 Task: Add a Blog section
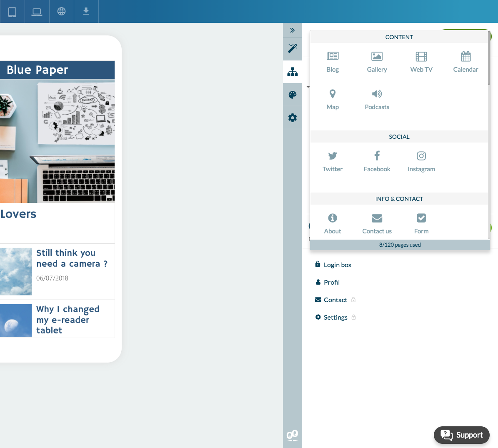click(x=333, y=62)
